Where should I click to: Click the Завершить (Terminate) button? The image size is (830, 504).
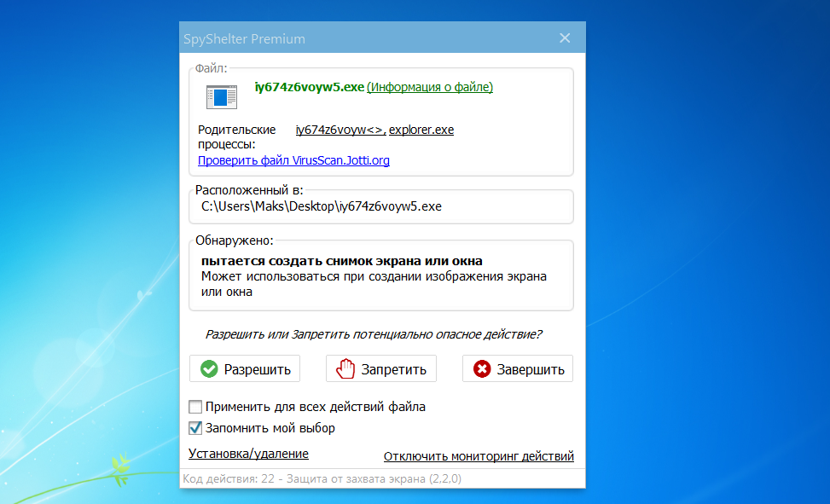click(518, 368)
